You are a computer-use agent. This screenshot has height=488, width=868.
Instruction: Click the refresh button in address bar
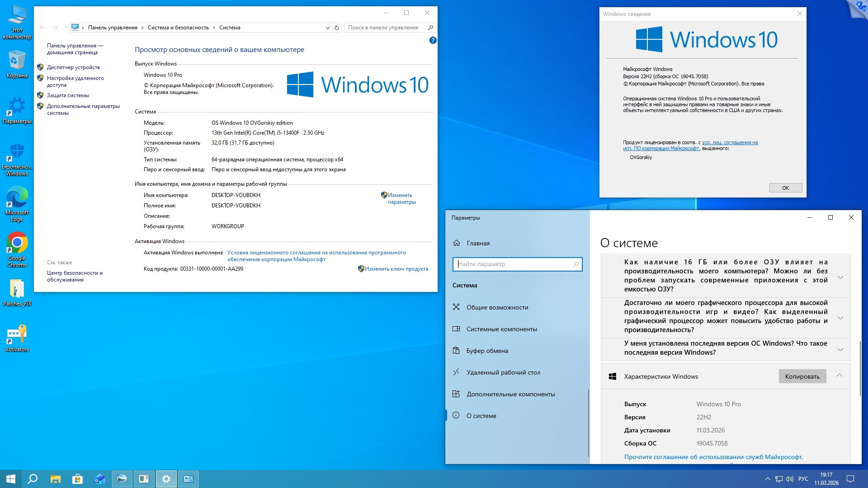337,28
